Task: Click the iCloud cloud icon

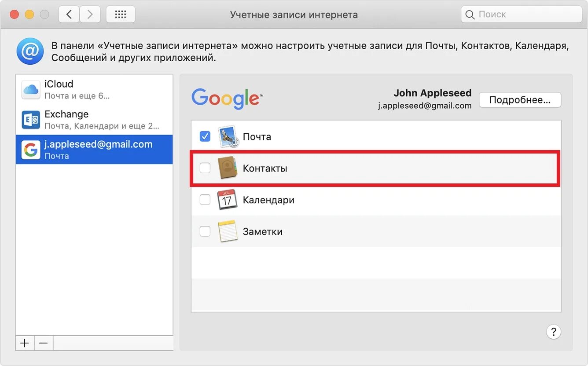Action: pyautogui.click(x=31, y=90)
